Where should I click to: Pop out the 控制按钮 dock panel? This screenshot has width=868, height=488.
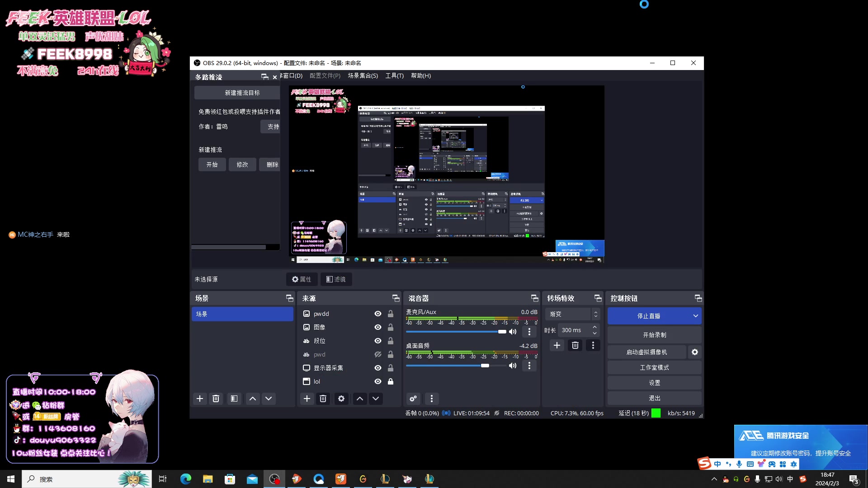click(x=698, y=298)
